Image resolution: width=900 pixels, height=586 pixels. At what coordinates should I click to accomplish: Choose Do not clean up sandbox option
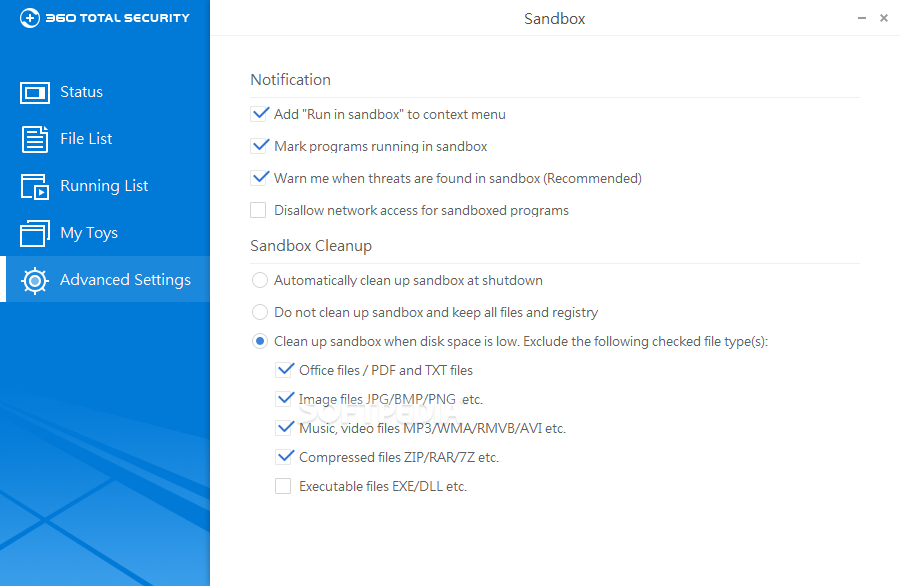(260, 312)
